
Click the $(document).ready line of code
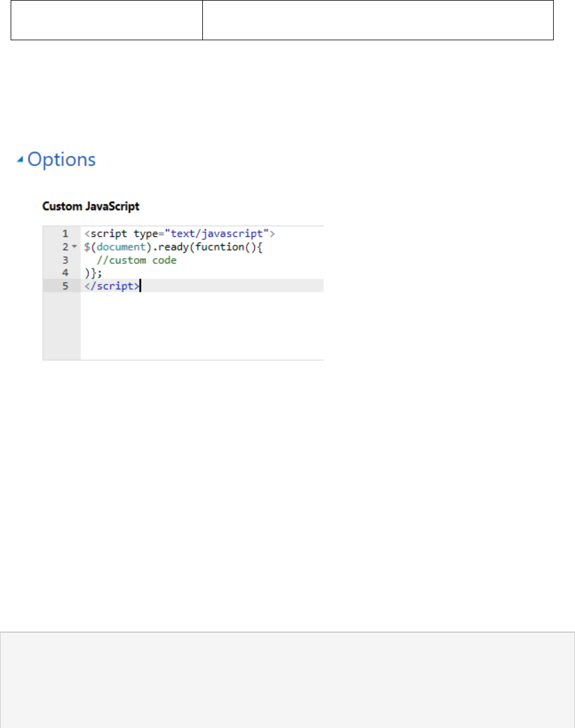coord(173,246)
